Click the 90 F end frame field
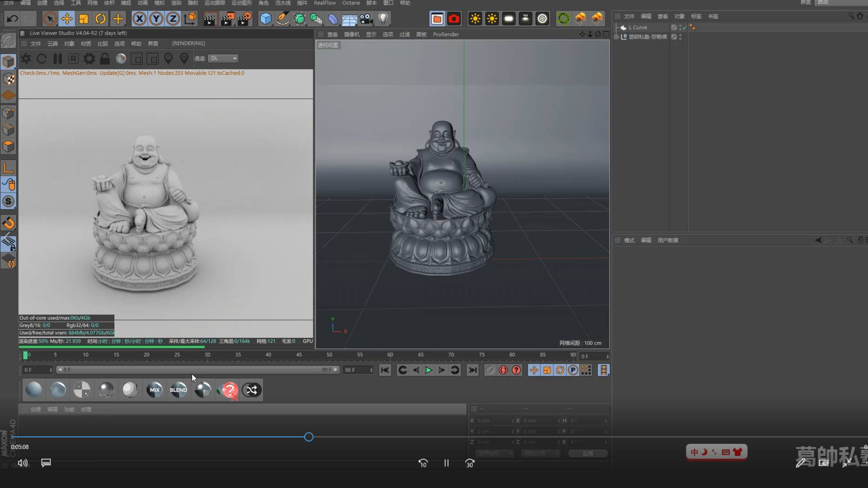 [358, 370]
